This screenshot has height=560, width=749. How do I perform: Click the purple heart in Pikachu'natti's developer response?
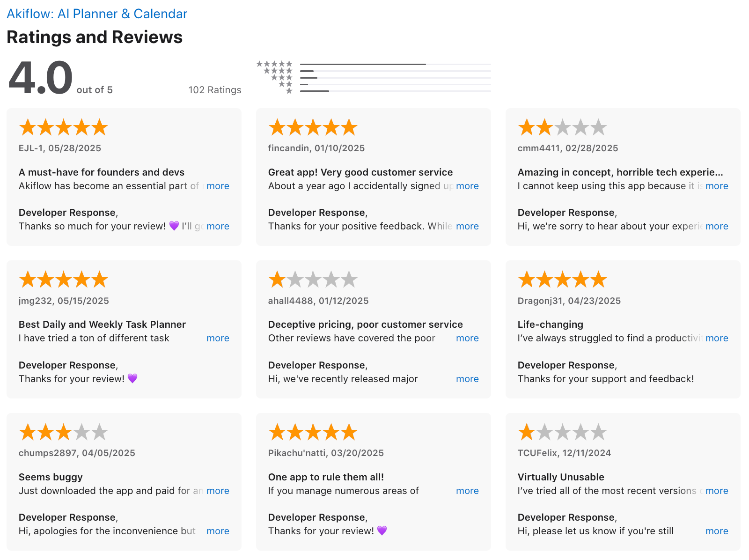(382, 531)
